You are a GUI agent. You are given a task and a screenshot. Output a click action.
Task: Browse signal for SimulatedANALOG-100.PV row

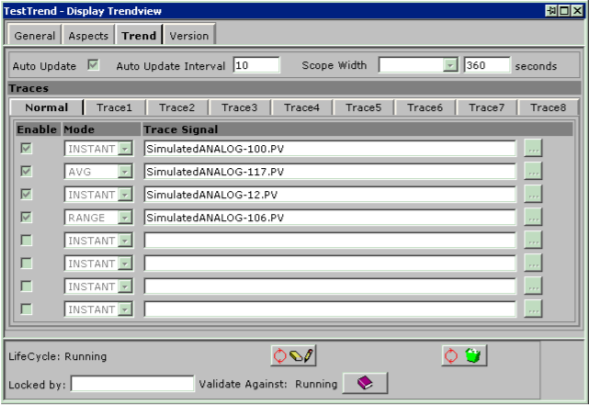(x=533, y=149)
